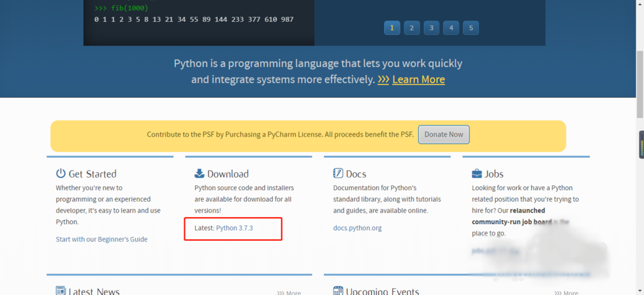The image size is (644, 295).
Task: Click the side widget on right edge
Action: tap(641, 145)
